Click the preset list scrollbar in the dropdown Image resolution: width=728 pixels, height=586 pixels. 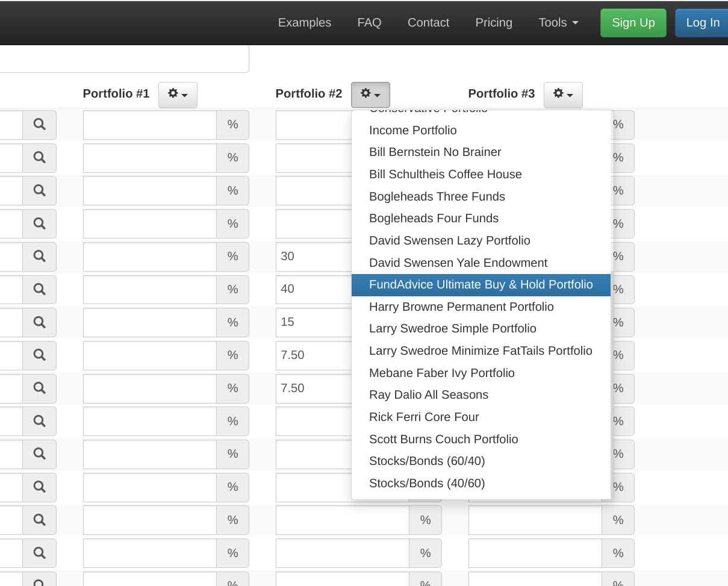click(612, 385)
